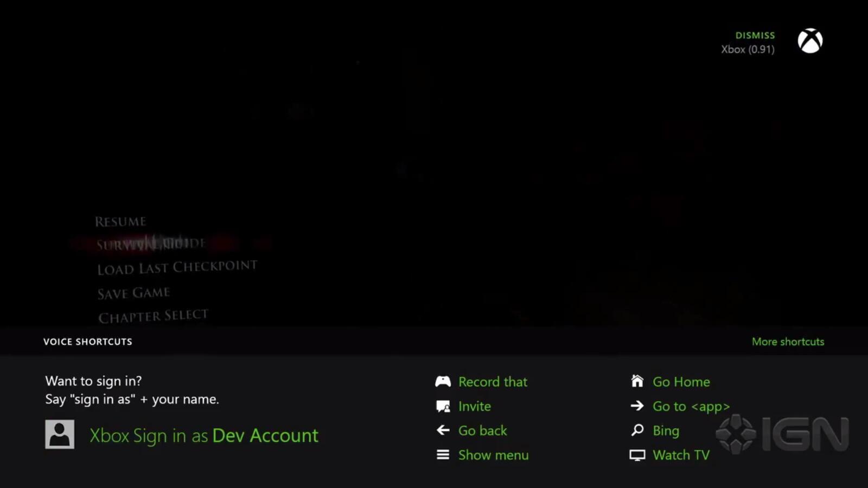Screen dimensions: 868x488
Task: Click the left arrow Go back icon
Action: pos(443,431)
